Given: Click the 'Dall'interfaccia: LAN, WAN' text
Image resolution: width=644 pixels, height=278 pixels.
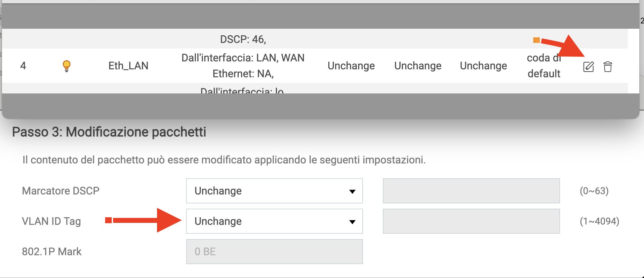Looking at the screenshot, I should click(x=243, y=58).
